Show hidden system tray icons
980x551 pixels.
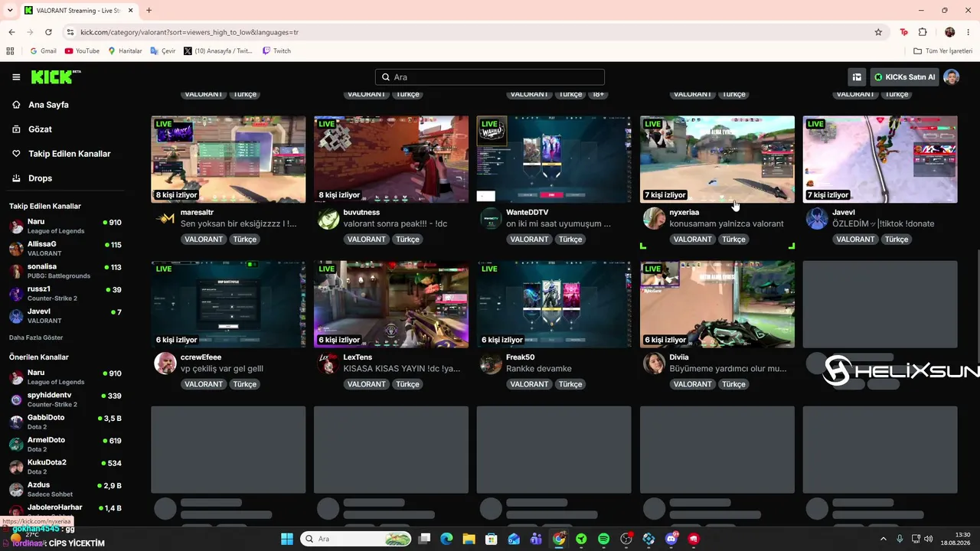tap(884, 539)
